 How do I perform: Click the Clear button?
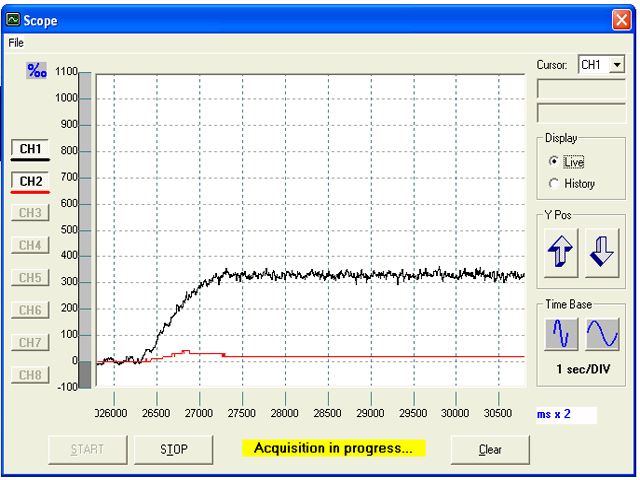tap(490, 449)
